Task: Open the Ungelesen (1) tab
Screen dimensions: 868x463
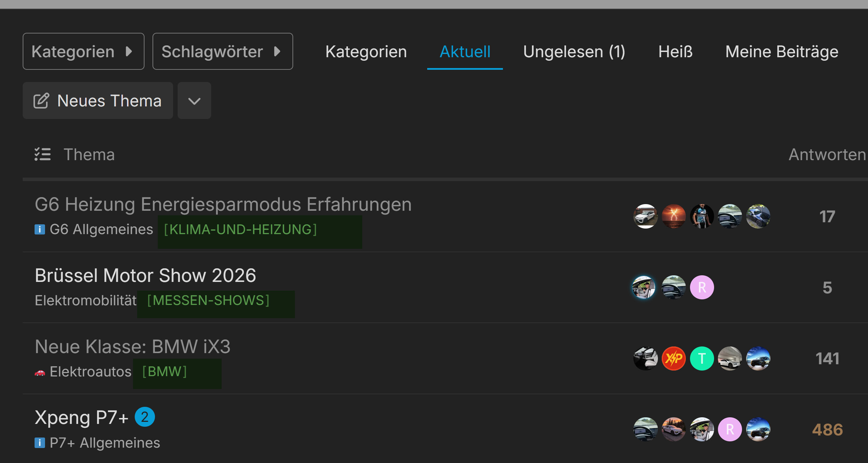Action: click(574, 52)
